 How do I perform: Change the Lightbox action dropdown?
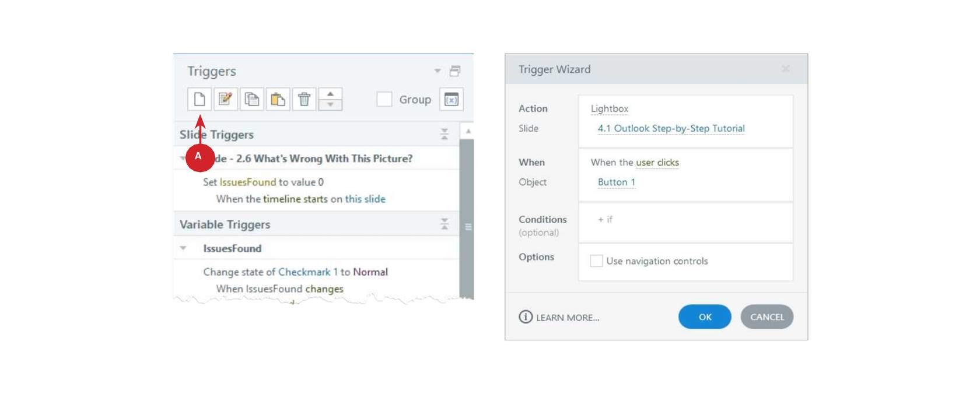pos(609,108)
